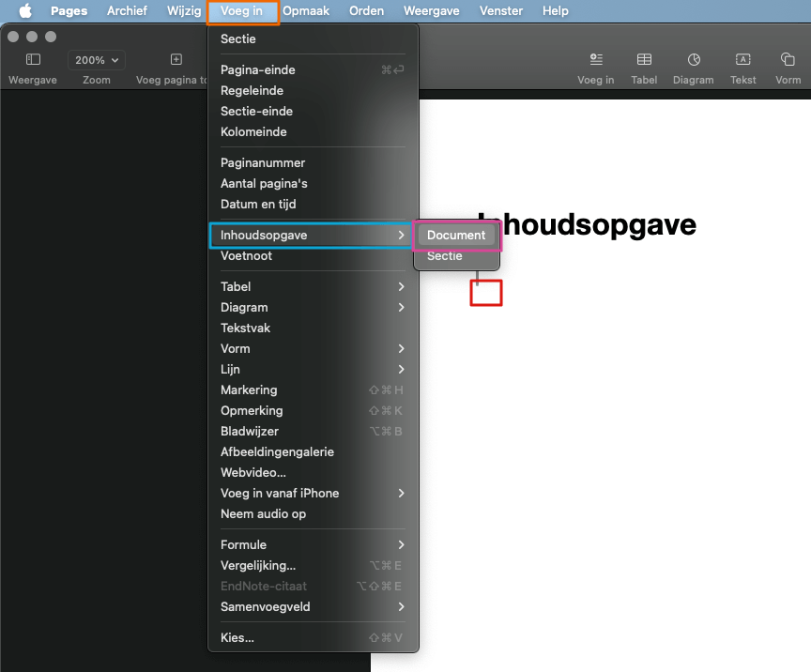Image resolution: width=811 pixels, height=672 pixels.
Task: Select Sectie at the top of the menu
Action: click(313, 38)
